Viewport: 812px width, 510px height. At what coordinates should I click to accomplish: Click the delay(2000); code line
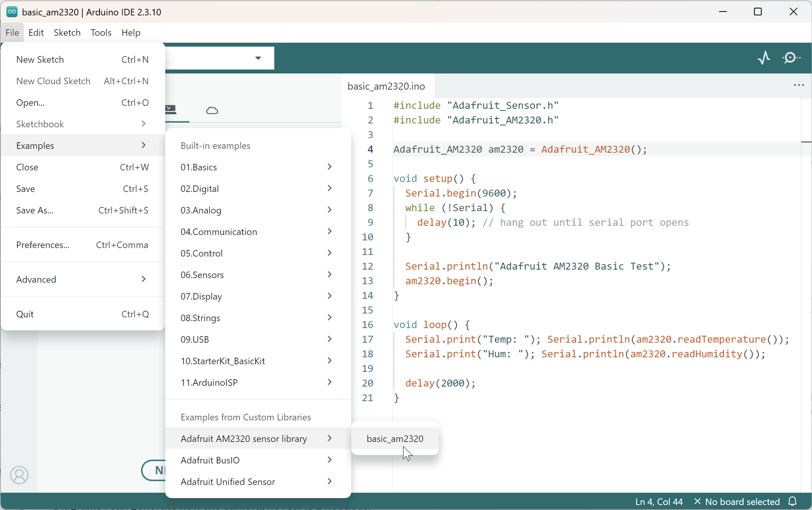tap(440, 383)
